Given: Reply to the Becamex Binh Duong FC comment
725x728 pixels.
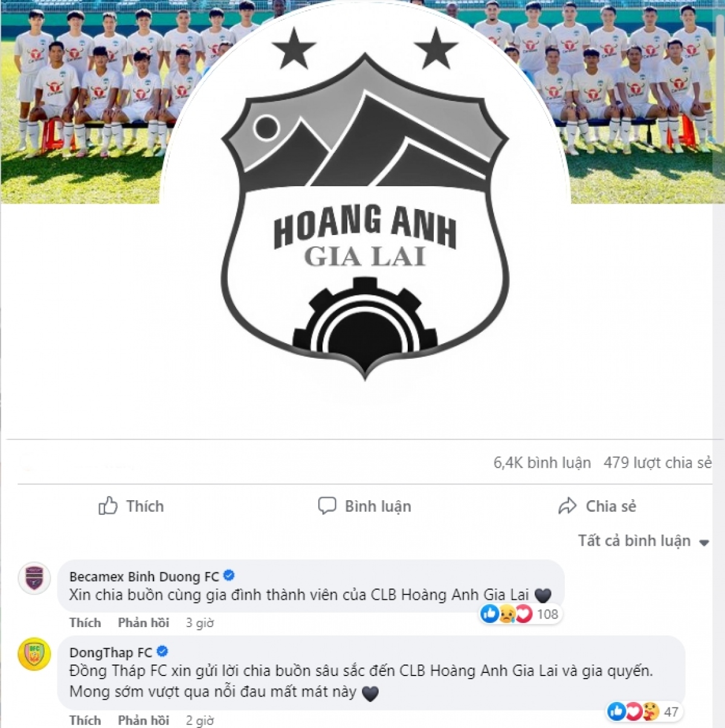Looking at the screenshot, I should point(143,622).
